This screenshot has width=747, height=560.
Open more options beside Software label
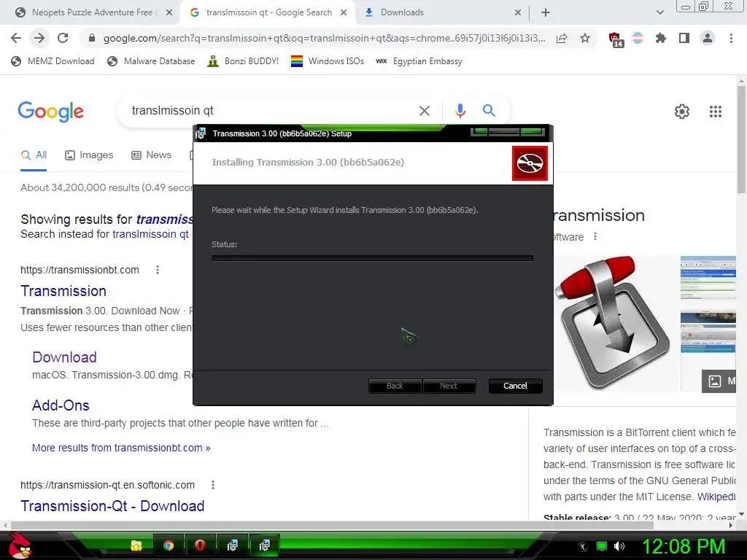tap(595, 237)
